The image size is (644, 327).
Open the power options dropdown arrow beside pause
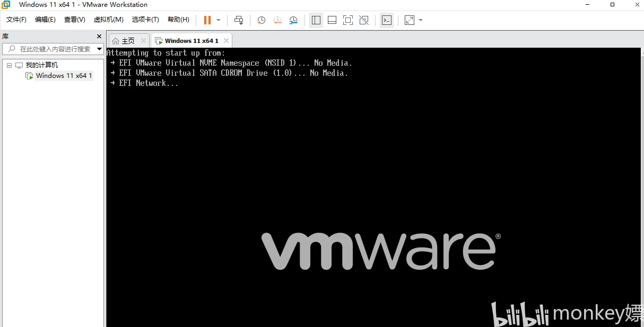pyautogui.click(x=219, y=20)
